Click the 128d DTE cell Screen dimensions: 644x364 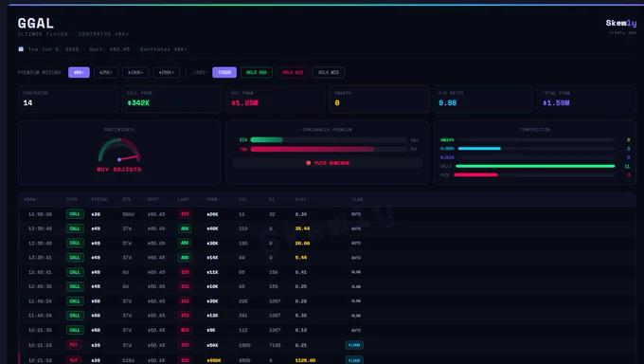pyautogui.click(x=128, y=360)
